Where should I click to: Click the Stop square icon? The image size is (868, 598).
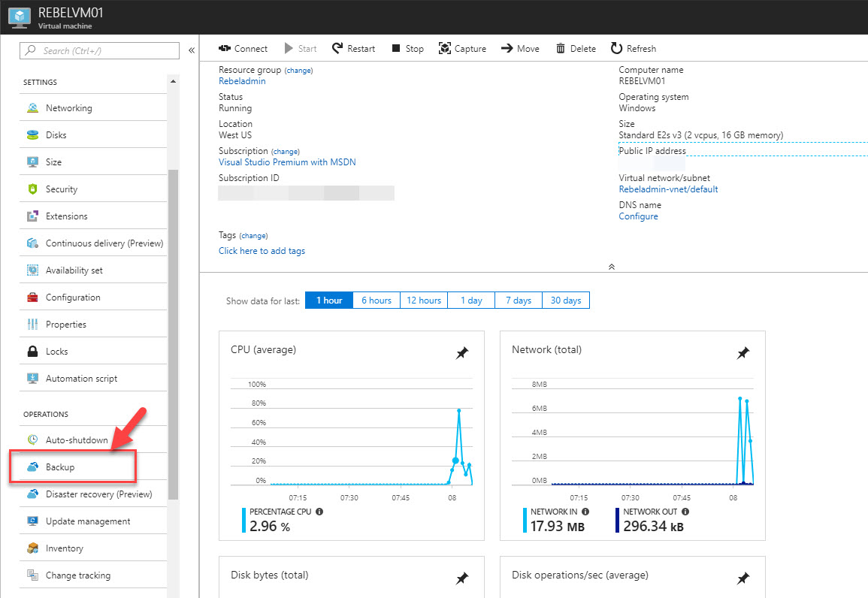396,49
